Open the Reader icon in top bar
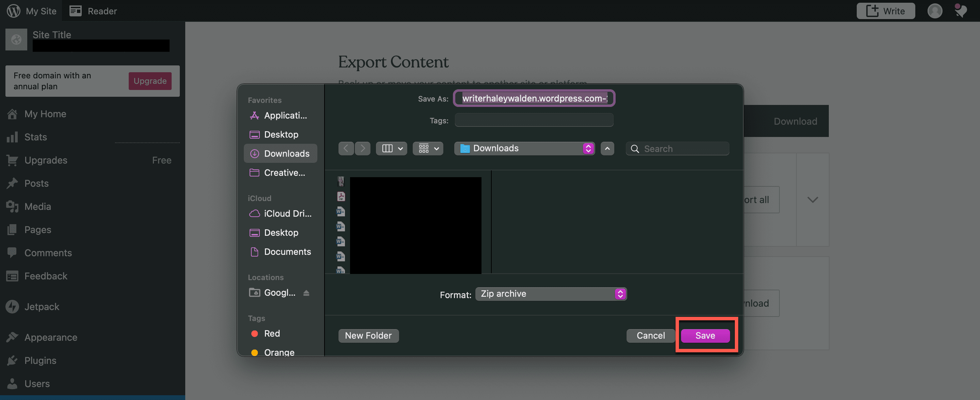 coord(75,11)
